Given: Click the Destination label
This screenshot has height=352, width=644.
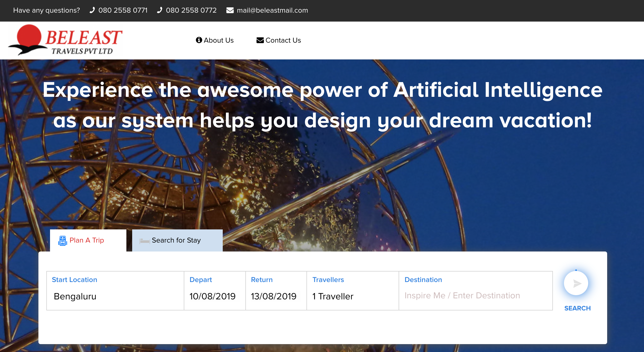Looking at the screenshot, I should tap(423, 280).
